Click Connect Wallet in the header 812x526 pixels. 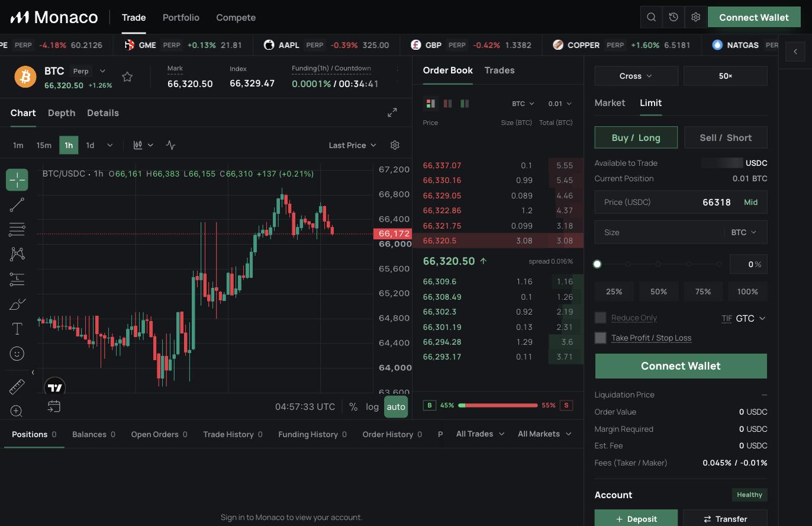click(x=754, y=17)
